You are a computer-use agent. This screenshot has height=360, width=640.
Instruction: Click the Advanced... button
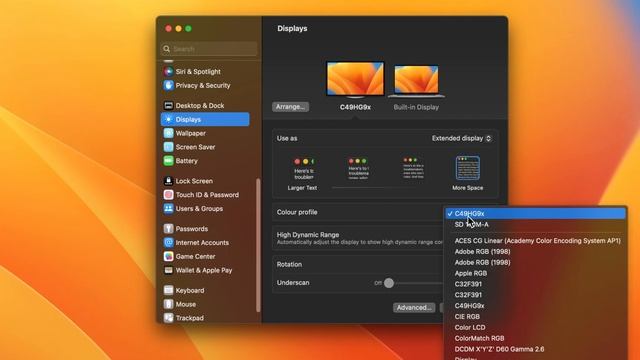pos(414,307)
